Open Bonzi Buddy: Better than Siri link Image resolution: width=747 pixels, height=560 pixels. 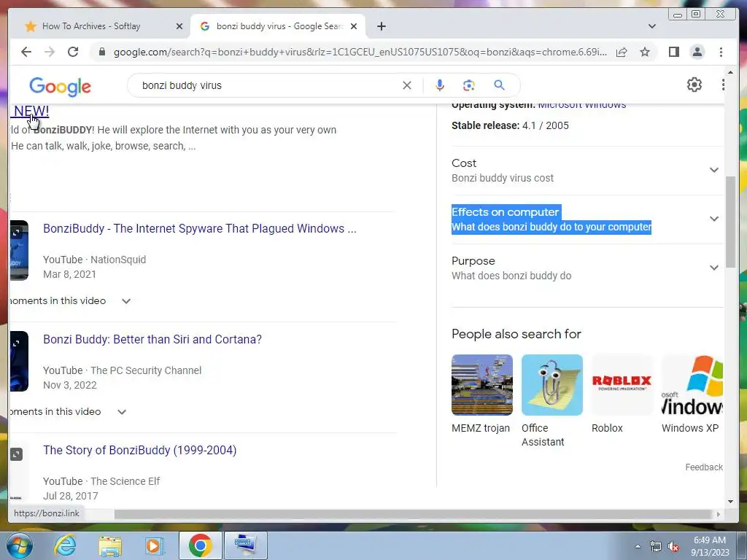(152, 340)
